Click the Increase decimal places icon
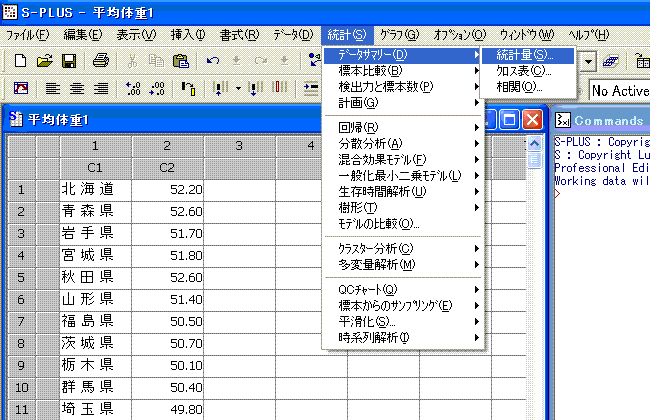The width and height of the screenshot is (650, 420). 133,88
